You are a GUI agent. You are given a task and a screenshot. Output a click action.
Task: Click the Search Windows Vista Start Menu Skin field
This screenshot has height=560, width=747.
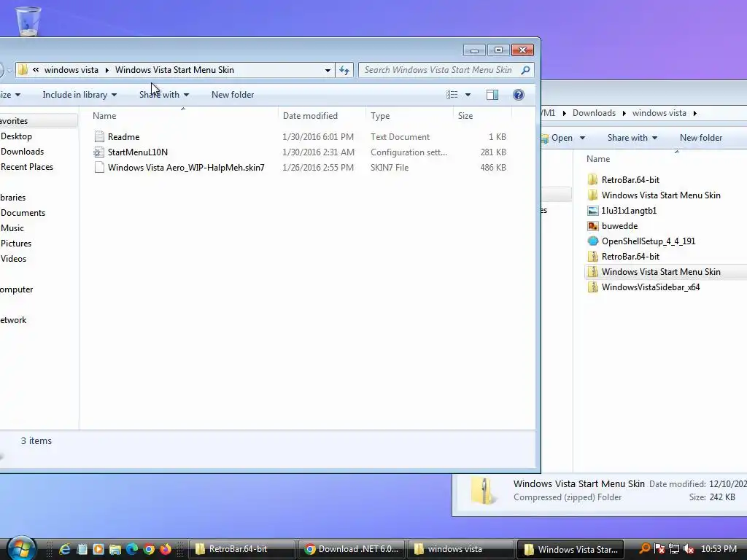coord(446,70)
